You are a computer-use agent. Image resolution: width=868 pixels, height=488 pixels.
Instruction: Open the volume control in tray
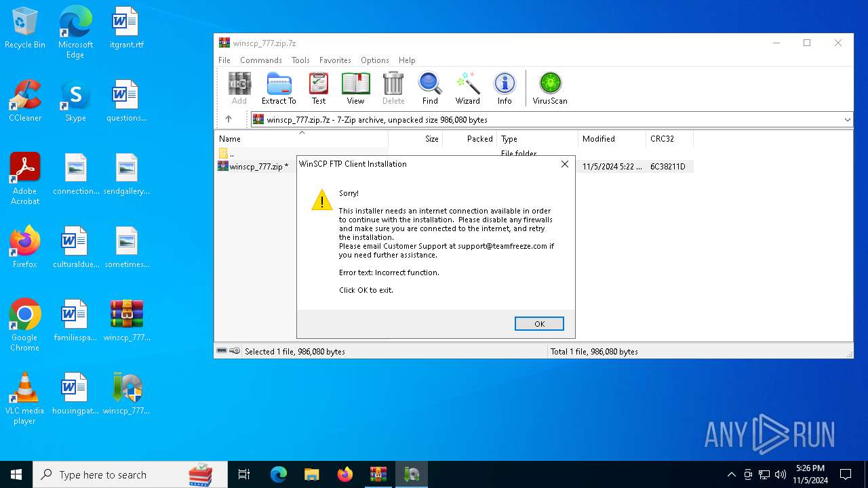tap(781, 474)
